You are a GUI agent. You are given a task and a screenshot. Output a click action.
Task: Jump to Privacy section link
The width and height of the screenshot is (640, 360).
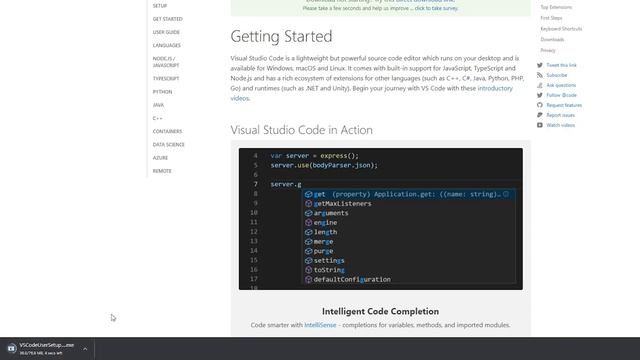click(x=548, y=50)
